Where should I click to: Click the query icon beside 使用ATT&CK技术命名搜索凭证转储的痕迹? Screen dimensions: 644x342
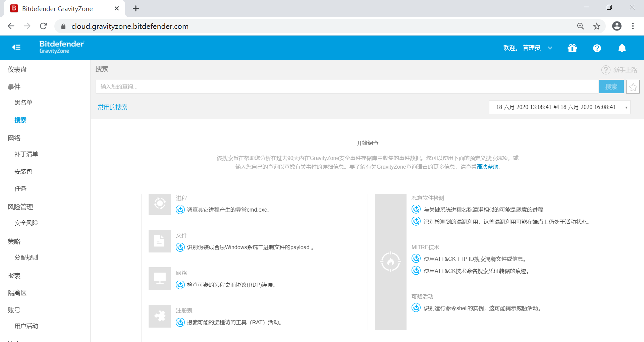(x=416, y=271)
